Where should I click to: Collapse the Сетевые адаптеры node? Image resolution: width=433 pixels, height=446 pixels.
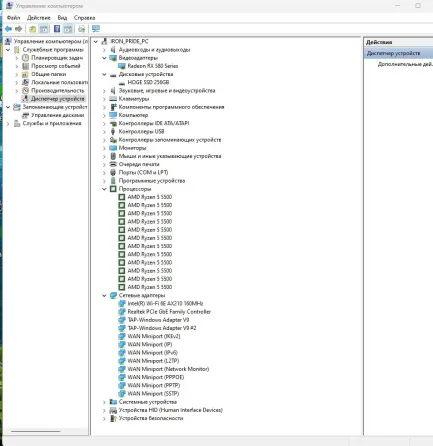click(x=104, y=295)
